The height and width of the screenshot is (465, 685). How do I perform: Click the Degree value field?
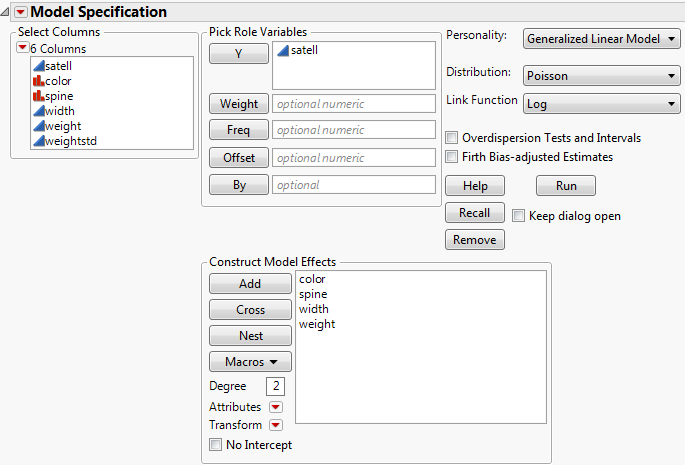tap(275, 386)
